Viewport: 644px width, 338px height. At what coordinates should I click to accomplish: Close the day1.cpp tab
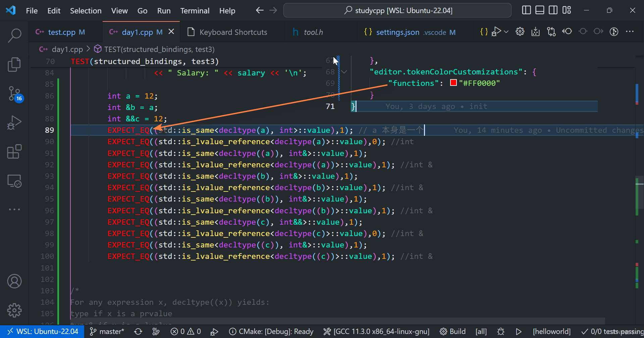(x=171, y=32)
